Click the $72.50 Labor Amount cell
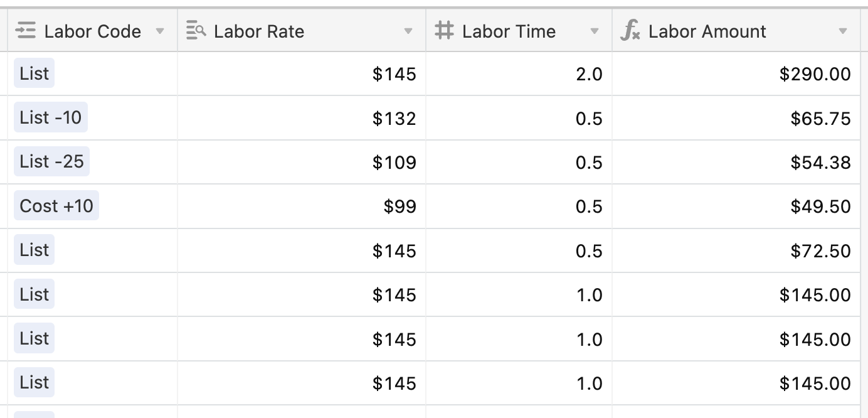The height and width of the screenshot is (418, 868). click(736, 251)
